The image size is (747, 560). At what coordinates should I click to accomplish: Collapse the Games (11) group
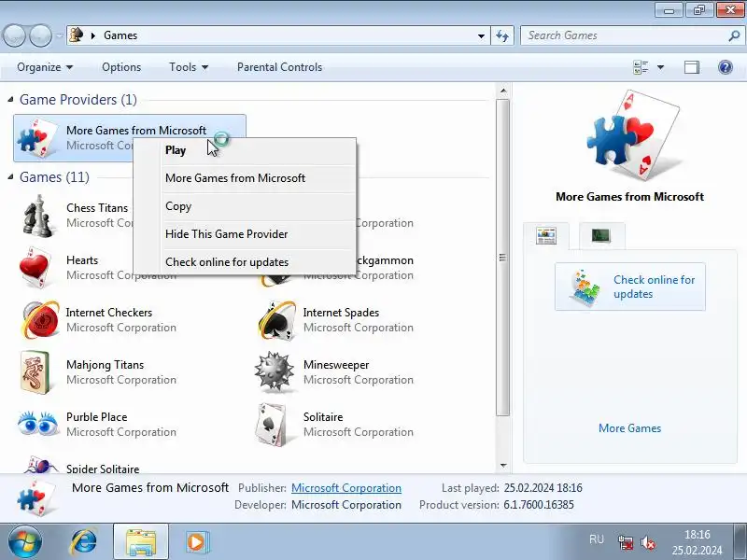pos(10,177)
